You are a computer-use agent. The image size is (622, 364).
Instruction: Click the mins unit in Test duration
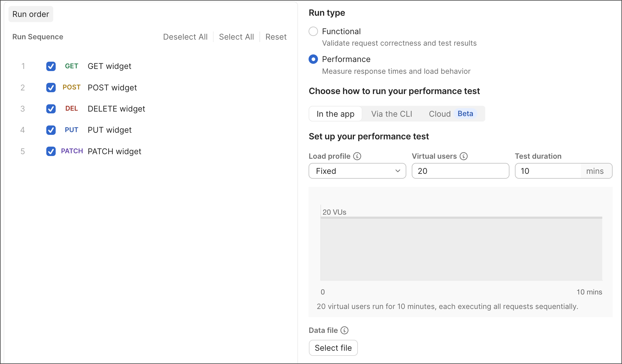595,171
